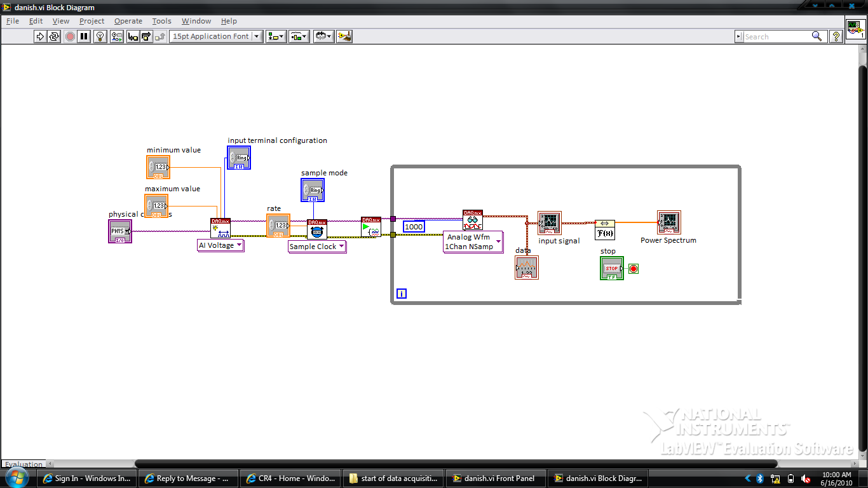Open the AI Voltage polymorphic selector
This screenshot has width=868, height=488.
[x=220, y=245]
